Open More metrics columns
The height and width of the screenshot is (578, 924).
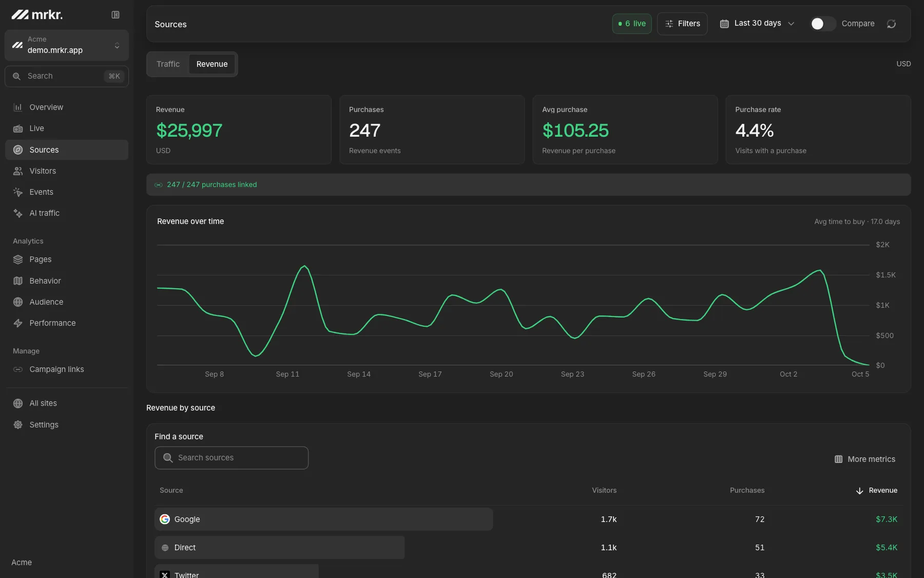865,459
